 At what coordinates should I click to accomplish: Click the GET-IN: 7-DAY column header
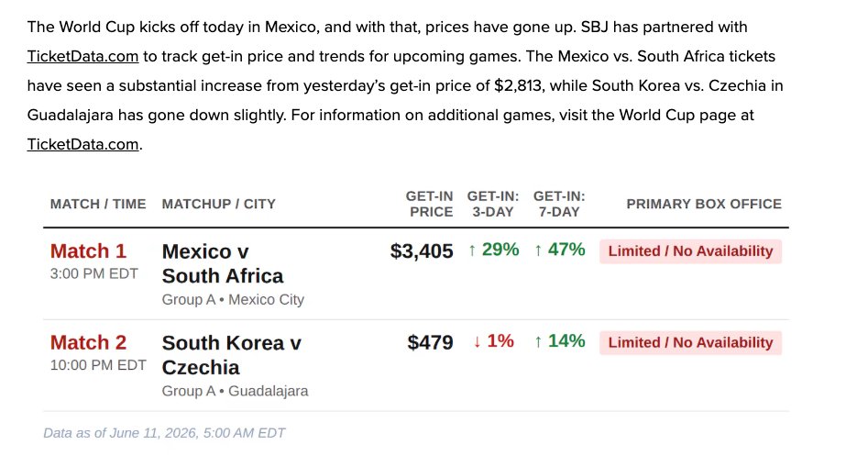pos(559,204)
